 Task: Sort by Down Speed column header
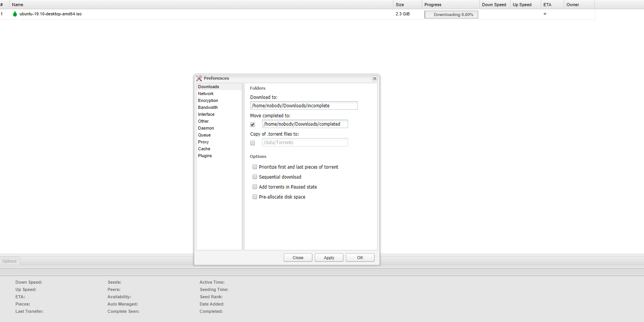[x=495, y=5]
